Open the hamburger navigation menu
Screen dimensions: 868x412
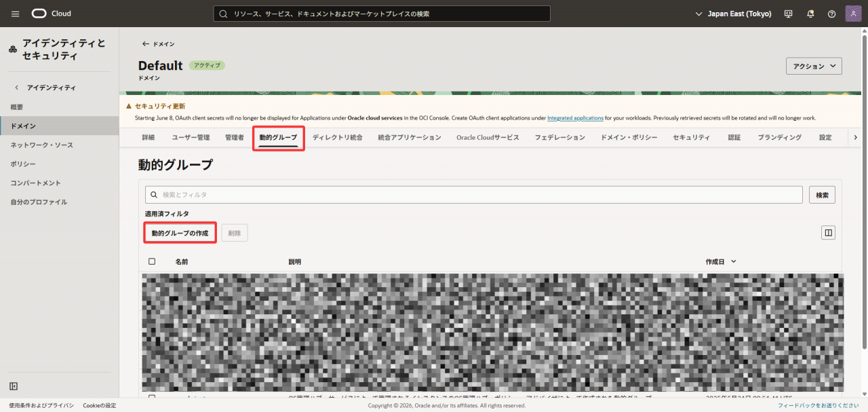15,14
